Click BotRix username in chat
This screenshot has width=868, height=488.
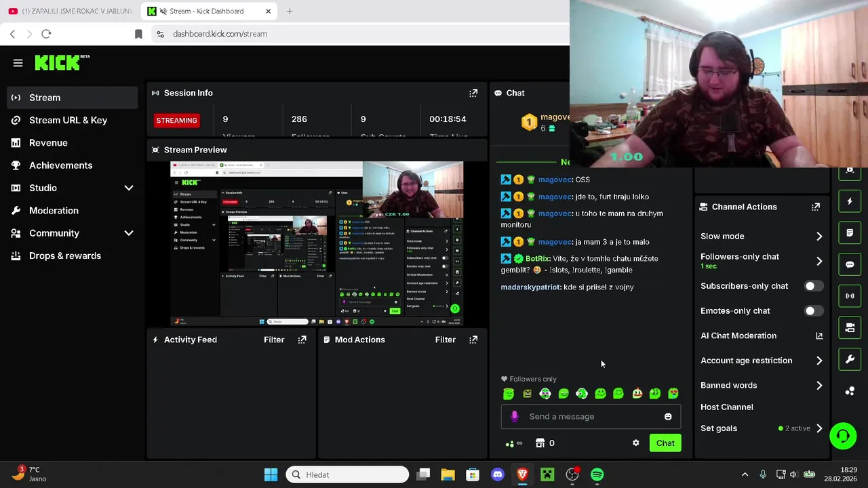[537, 258]
